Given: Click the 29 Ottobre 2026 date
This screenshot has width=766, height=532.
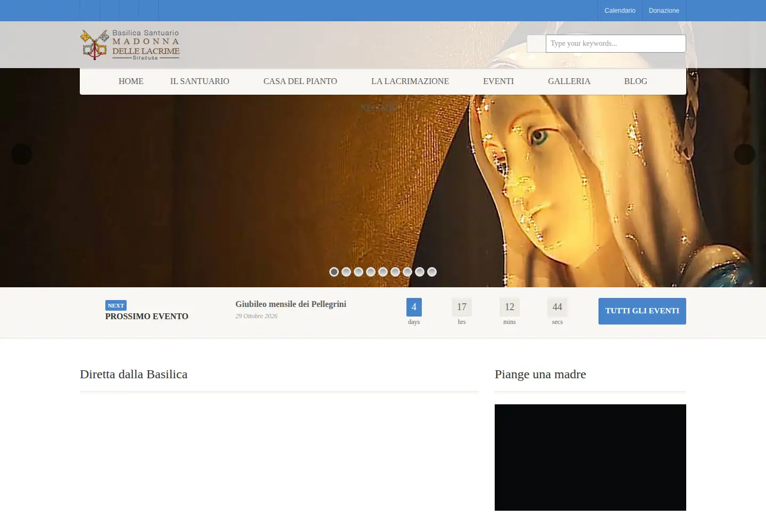Looking at the screenshot, I should click(x=256, y=316).
